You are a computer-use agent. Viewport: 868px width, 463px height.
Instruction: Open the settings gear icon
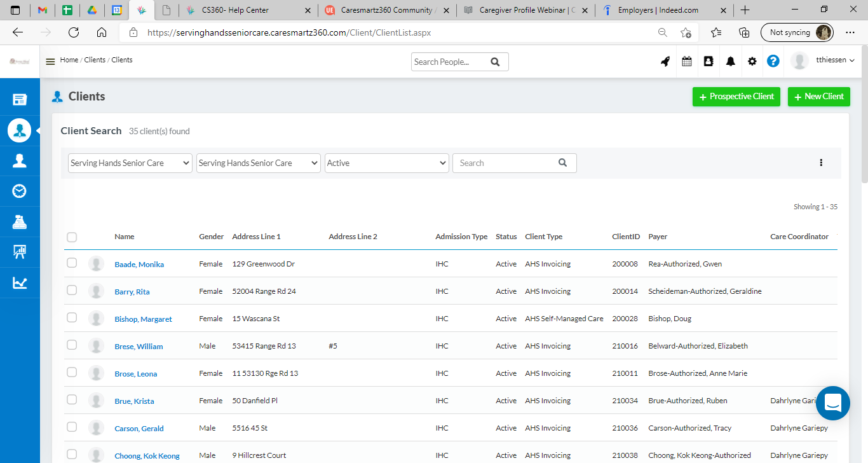point(752,62)
